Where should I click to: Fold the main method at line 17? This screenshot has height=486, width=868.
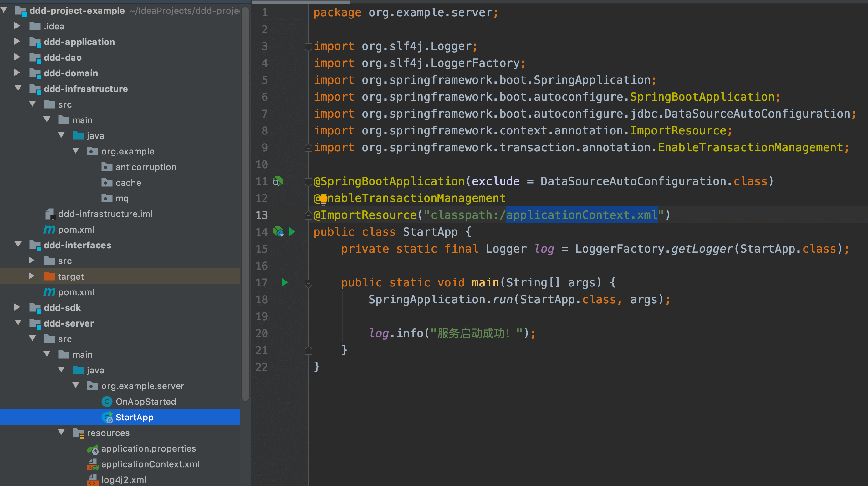(x=308, y=283)
